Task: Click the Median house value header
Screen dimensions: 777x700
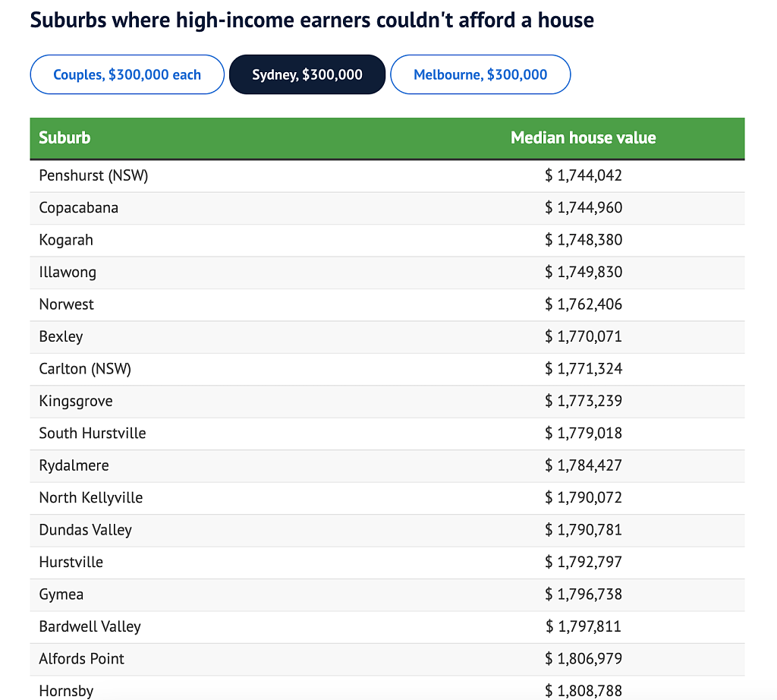Action: pos(584,138)
